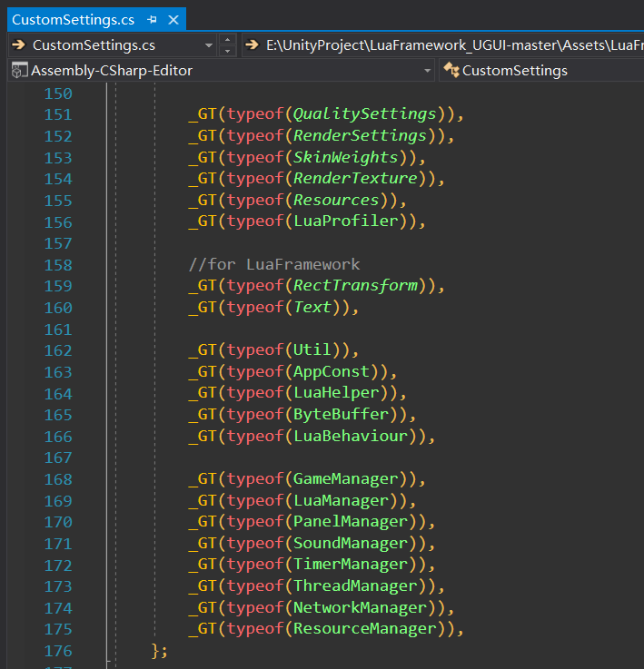The width and height of the screenshot is (644, 669).
Task: Close the CustomSettings.cs tab
Action: click(173, 20)
